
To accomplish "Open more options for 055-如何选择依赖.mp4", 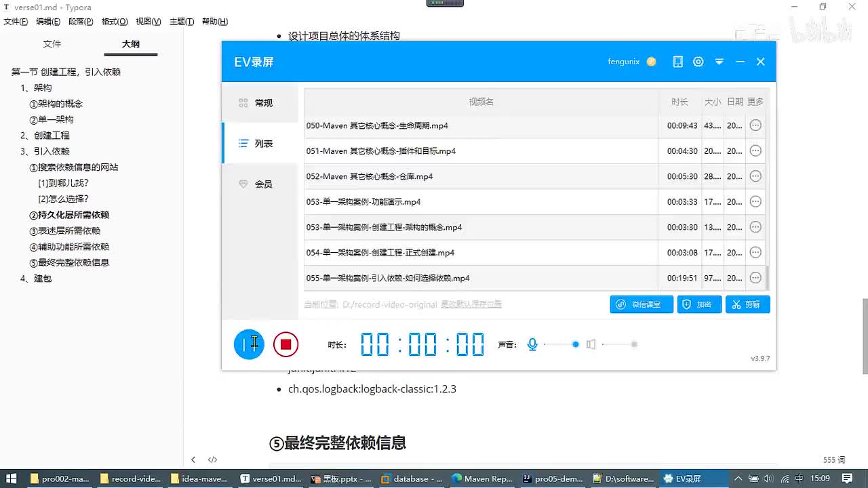I will [755, 278].
